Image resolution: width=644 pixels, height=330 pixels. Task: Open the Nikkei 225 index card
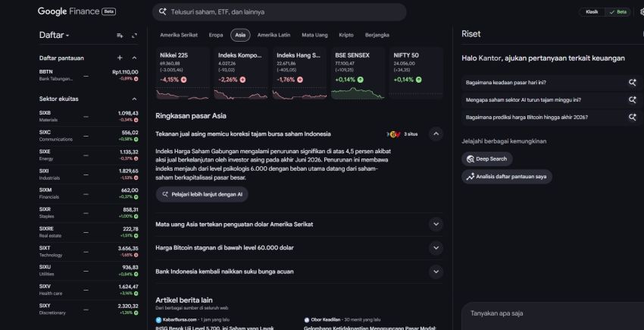coord(183,74)
